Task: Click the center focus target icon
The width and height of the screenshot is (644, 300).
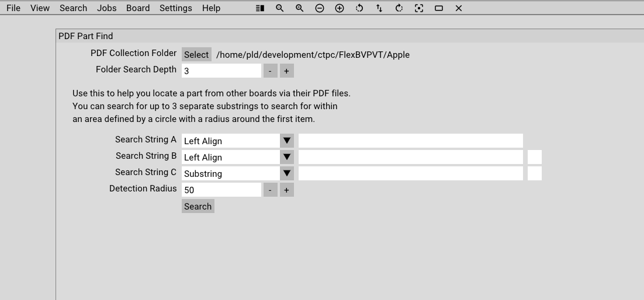Action: [x=418, y=8]
